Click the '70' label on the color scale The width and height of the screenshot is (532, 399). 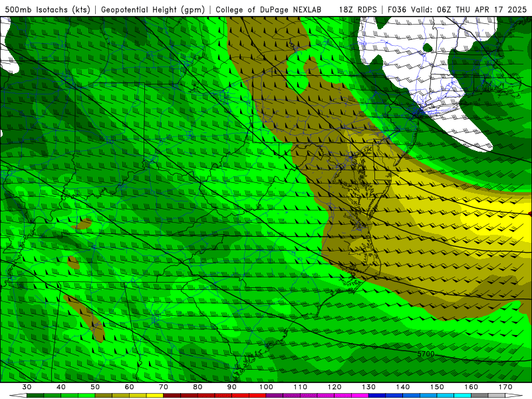coord(164,387)
